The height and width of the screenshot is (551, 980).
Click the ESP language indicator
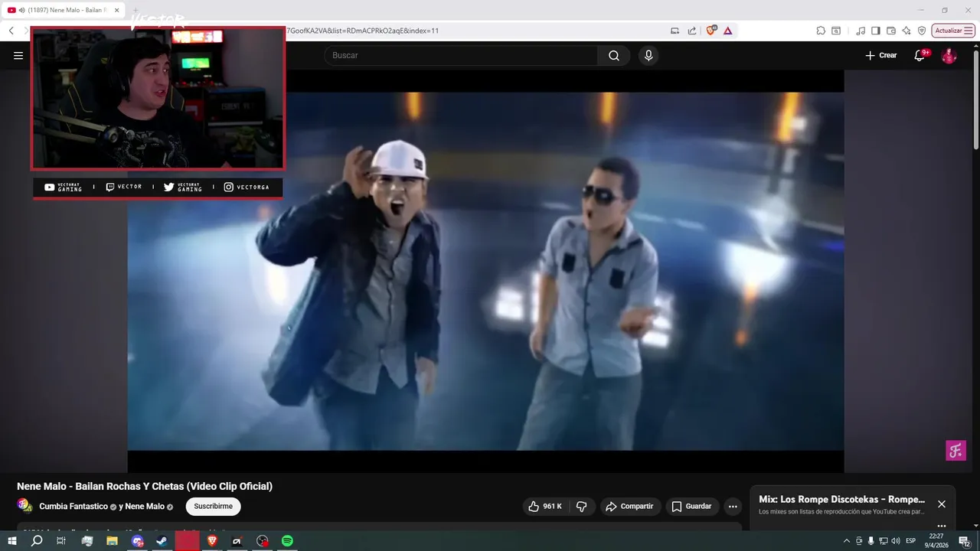[910, 541]
